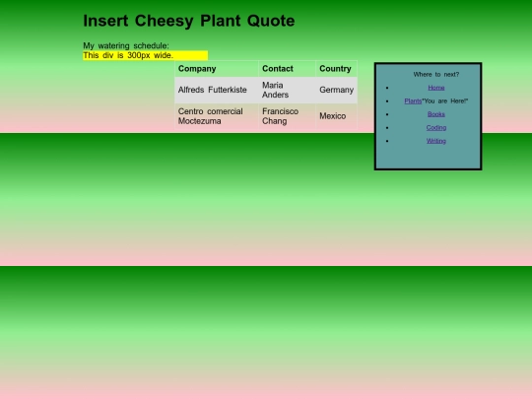Open the Coding link
This screenshot has width=532, height=399.
pyautogui.click(x=436, y=127)
